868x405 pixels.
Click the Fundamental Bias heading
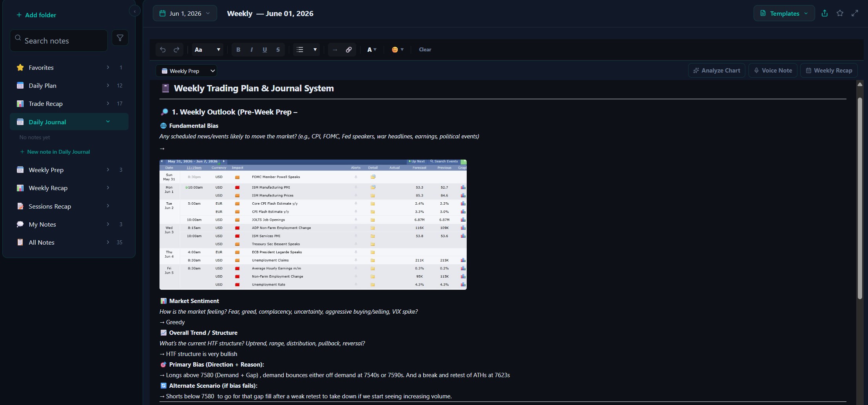click(x=194, y=126)
